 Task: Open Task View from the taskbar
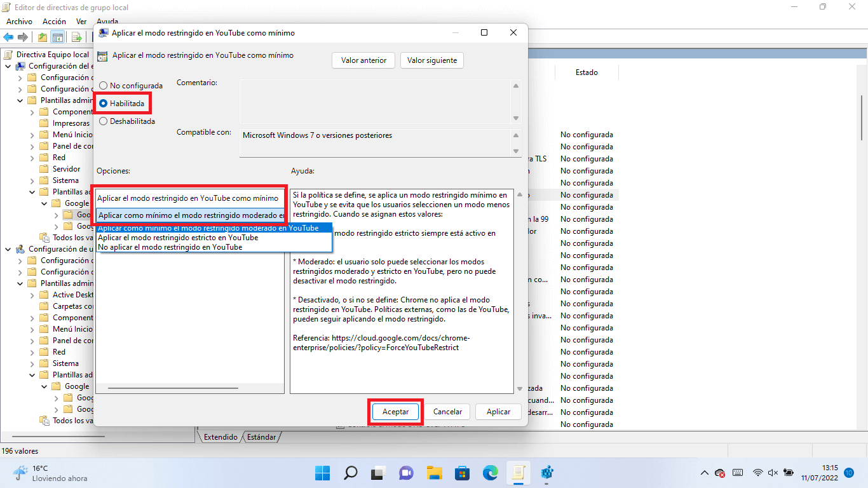point(378,473)
